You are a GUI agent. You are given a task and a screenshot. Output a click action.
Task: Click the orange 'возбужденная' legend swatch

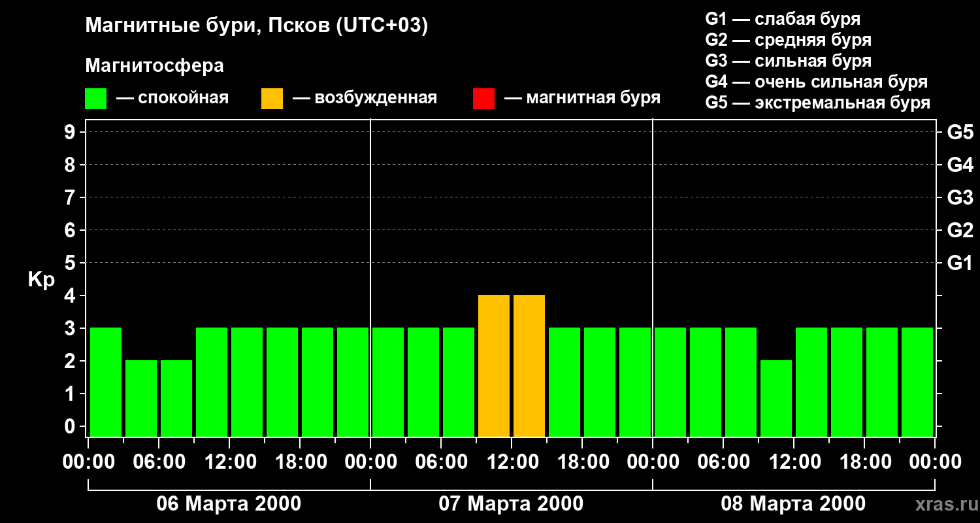[272, 99]
